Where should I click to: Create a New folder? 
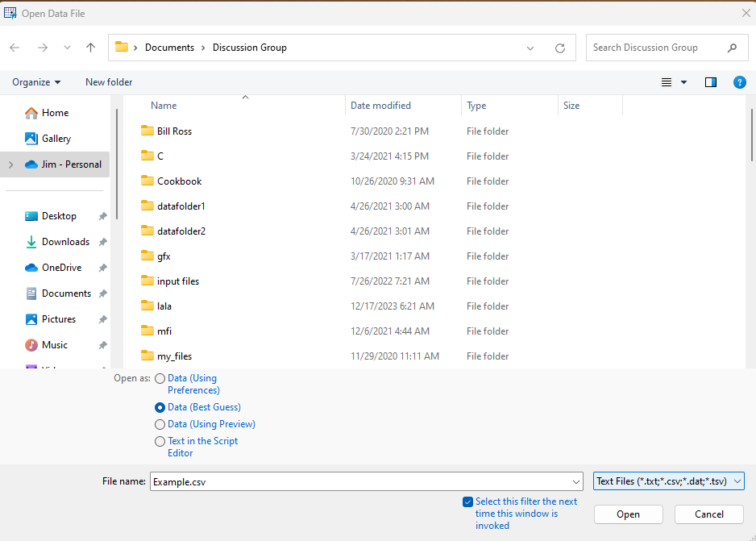(109, 82)
